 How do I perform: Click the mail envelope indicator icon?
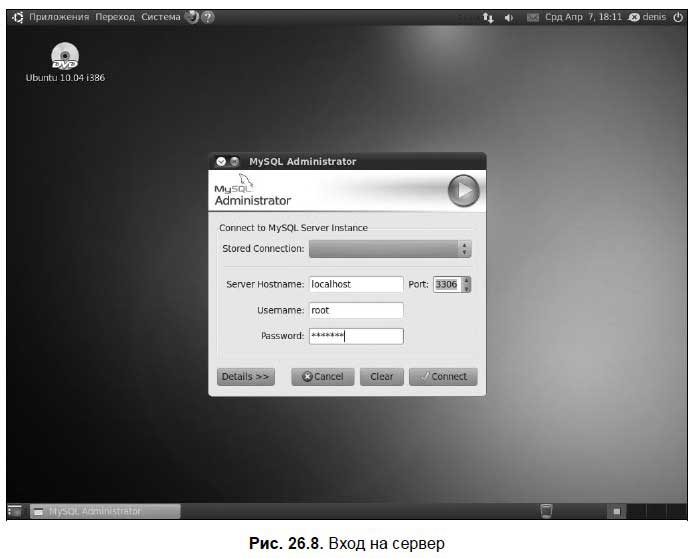pos(532,18)
